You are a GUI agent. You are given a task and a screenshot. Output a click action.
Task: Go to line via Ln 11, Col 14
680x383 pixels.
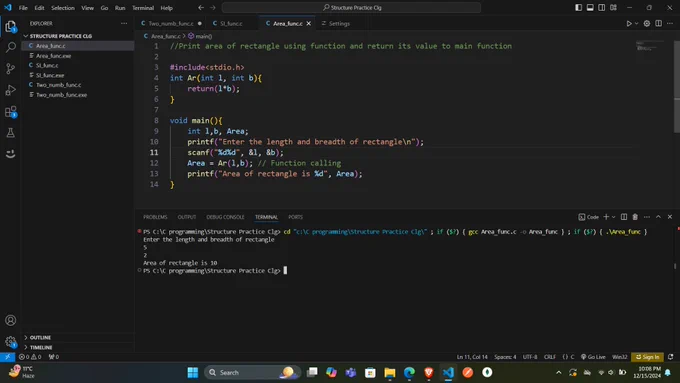point(472,357)
